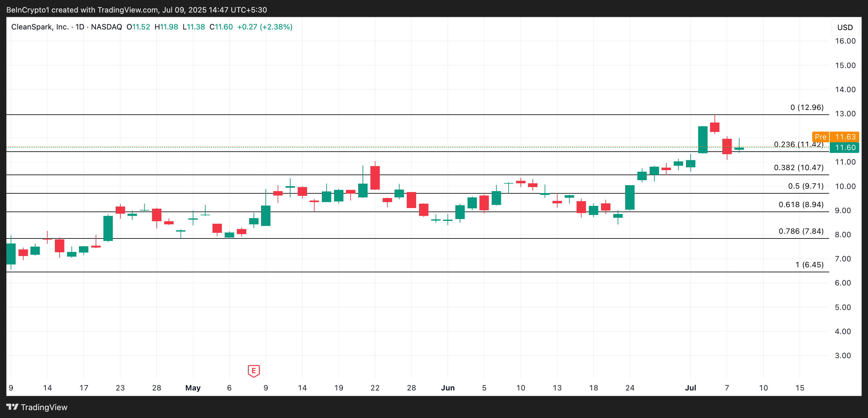Click the USD currency button
The height and width of the screenshot is (418, 868).
(845, 28)
